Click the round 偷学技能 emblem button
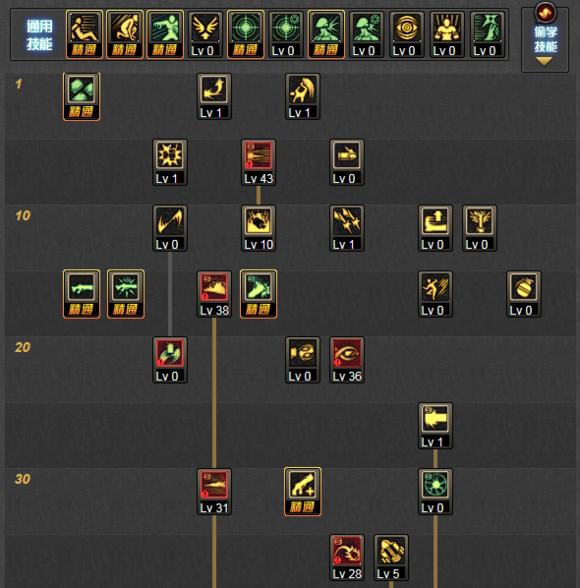Screen dimensions: 580x588 pyautogui.click(x=546, y=12)
